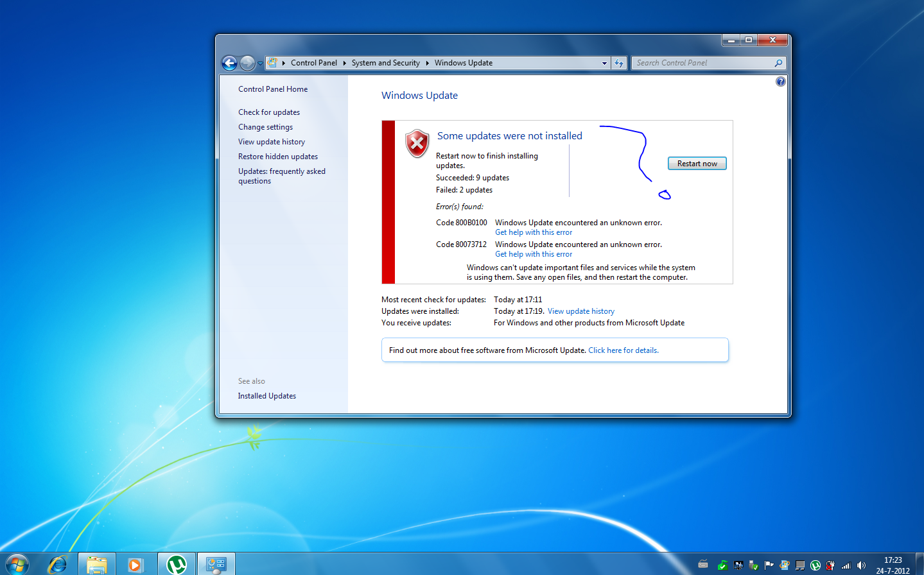This screenshot has height=575, width=924.
Task: Select the Control Panel breadcrumb
Action: (313, 63)
